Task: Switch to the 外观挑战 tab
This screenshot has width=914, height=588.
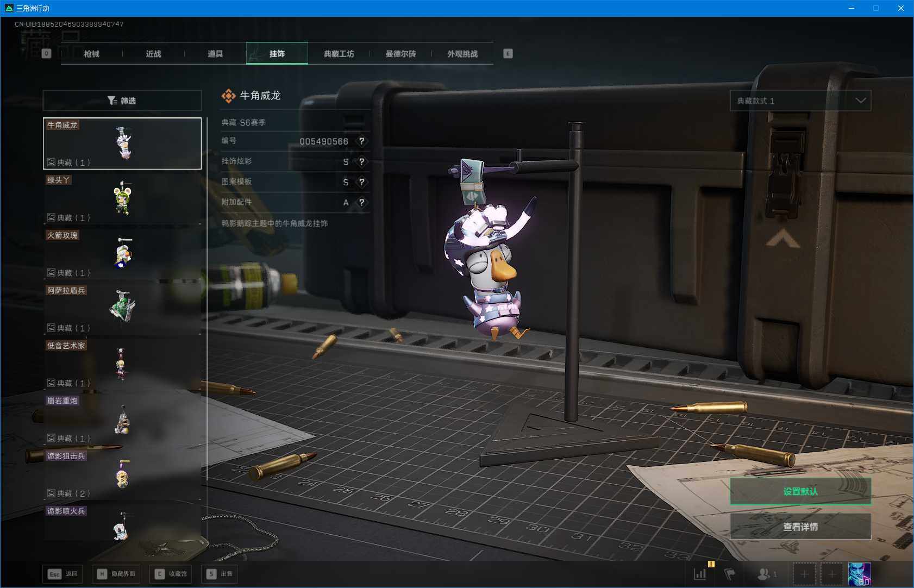Action: (462, 54)
